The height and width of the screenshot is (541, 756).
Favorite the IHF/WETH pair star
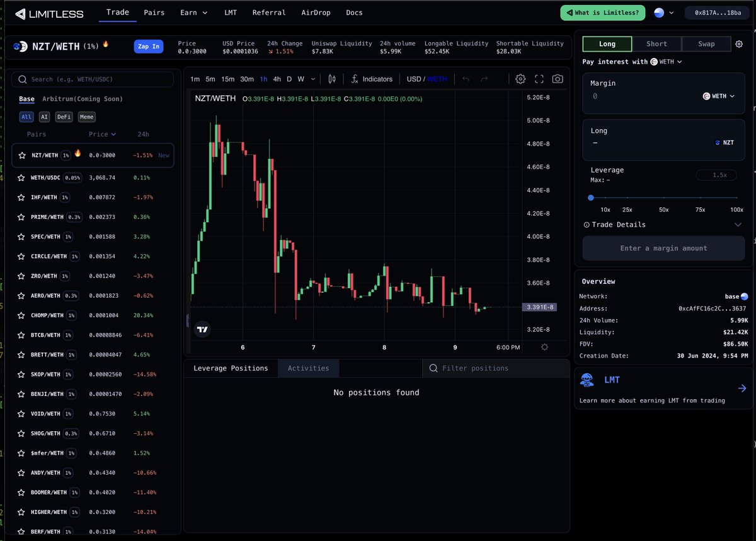tap(22, 197)
